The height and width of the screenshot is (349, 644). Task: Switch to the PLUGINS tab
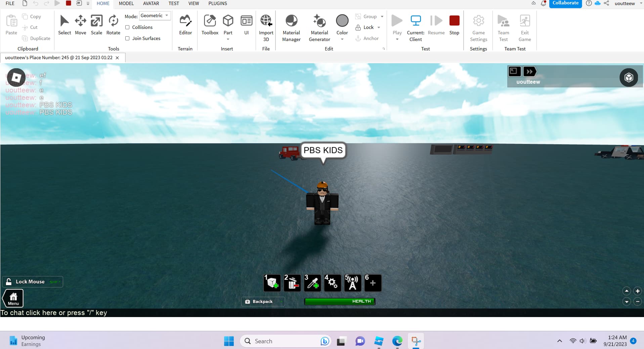point(218,3)
